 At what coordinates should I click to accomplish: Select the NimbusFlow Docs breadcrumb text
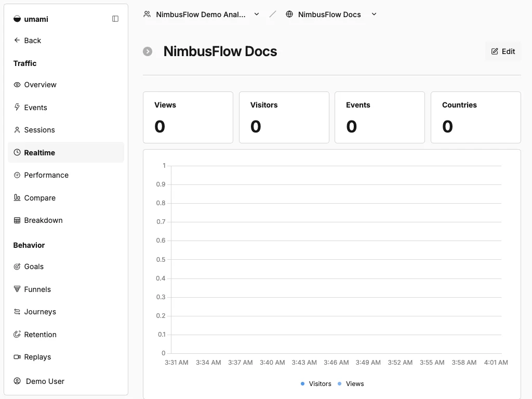point(329,14)
